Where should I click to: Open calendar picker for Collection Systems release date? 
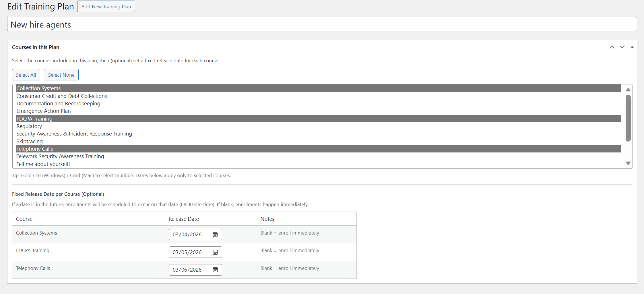point(215,235)
